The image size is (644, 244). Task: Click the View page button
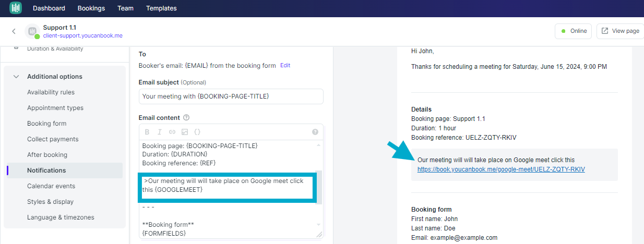point(620,31)
